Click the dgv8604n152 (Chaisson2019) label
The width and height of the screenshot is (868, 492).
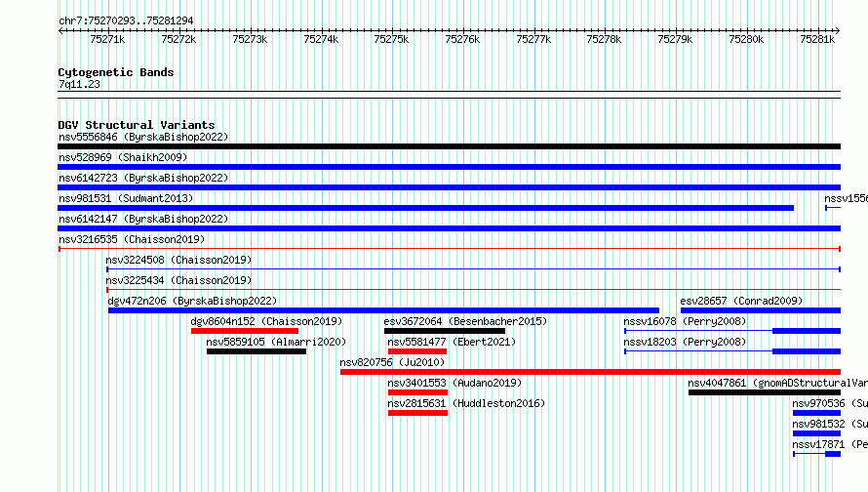coord(266,321)
